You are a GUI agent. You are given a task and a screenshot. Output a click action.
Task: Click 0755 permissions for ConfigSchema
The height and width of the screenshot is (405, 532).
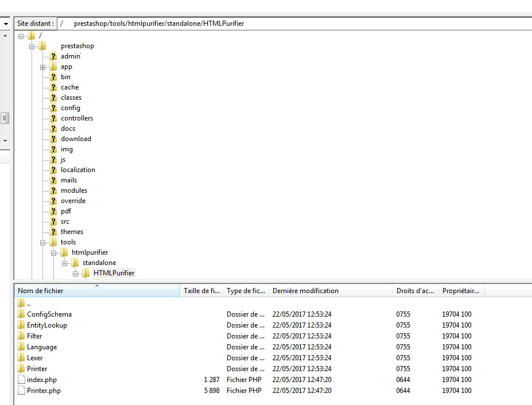[x=403, y=314]
